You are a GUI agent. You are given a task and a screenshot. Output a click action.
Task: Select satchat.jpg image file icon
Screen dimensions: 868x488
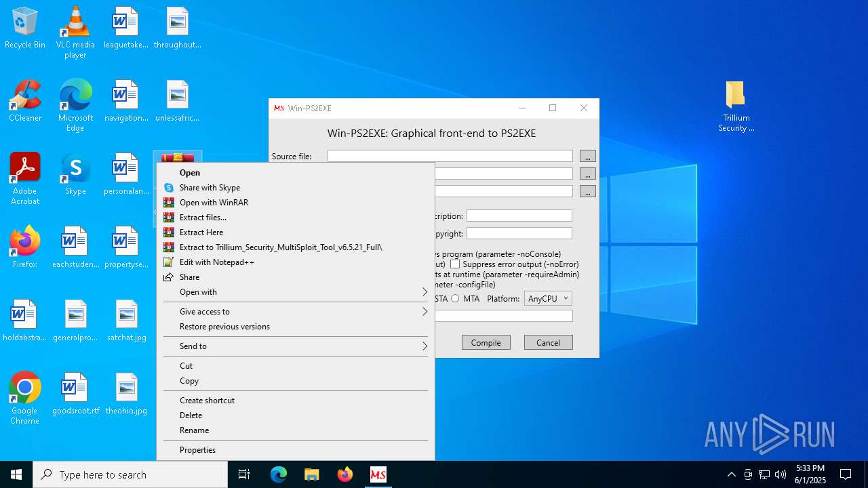tap(127, 321)
